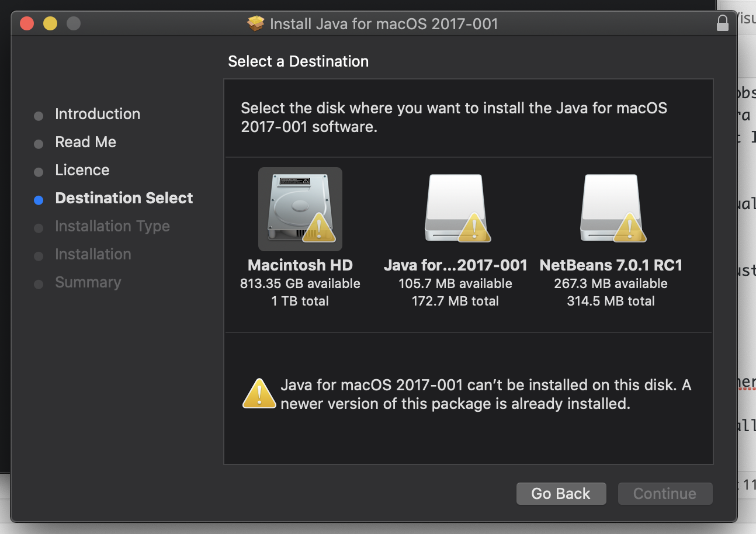Open the Read Me step in sidebar
Screen dimensions: 756x534
85,142
